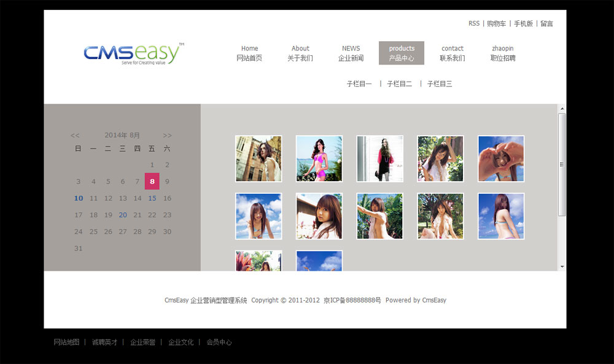Select highlighted date 8 in calendar
The width and height of the screenshot is (614, 364).
click(152, 181)
